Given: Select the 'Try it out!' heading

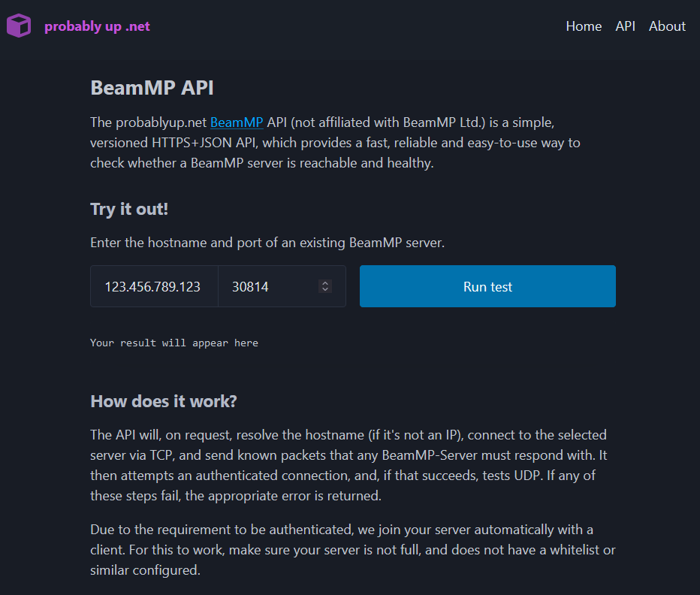Looking at the screenshot, I should pos(129,209).
